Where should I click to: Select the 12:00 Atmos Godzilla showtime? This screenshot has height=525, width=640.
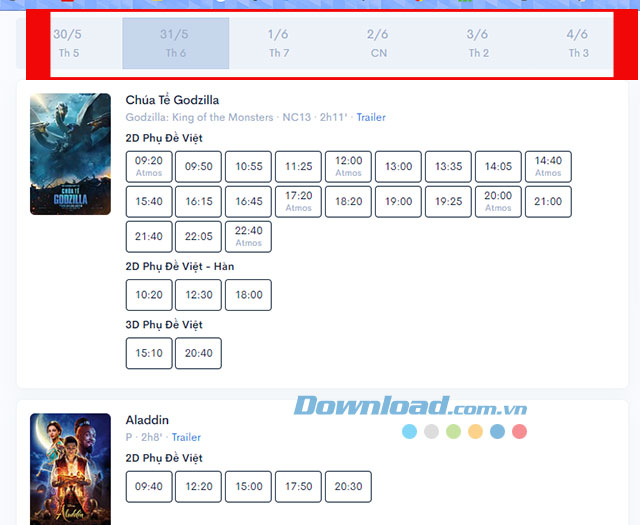348,167
